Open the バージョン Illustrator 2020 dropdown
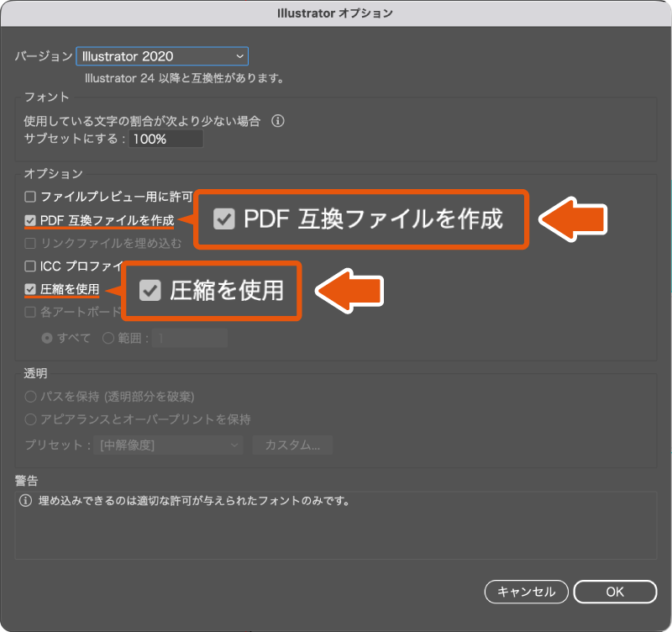The image size is (672, 632). point(162,56)
